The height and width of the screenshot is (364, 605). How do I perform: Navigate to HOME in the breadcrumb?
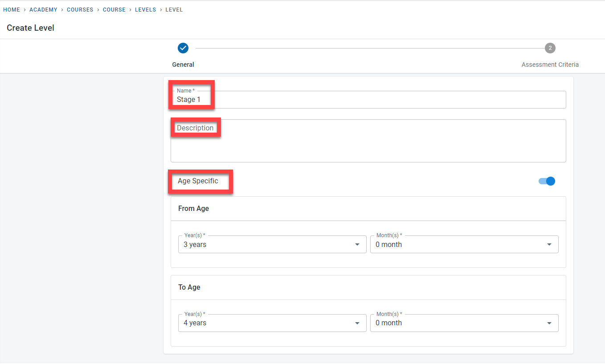click(12, 10)
